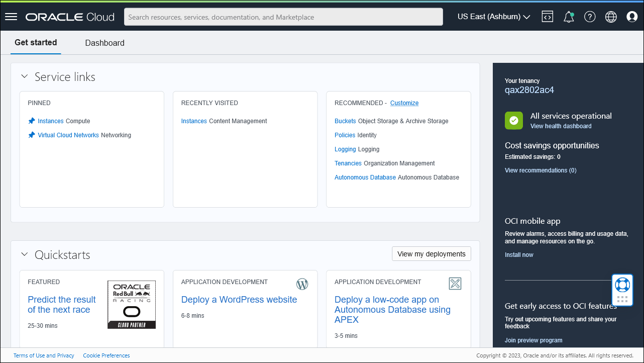Collapse the Quickstarts section
Screen dimensions: 644x363
pyautogui.click(x=24, y=254)
